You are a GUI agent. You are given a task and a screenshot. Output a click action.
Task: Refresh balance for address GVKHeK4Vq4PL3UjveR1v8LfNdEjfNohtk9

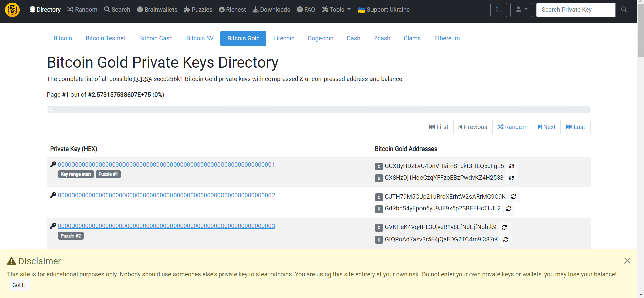[504, 227]
